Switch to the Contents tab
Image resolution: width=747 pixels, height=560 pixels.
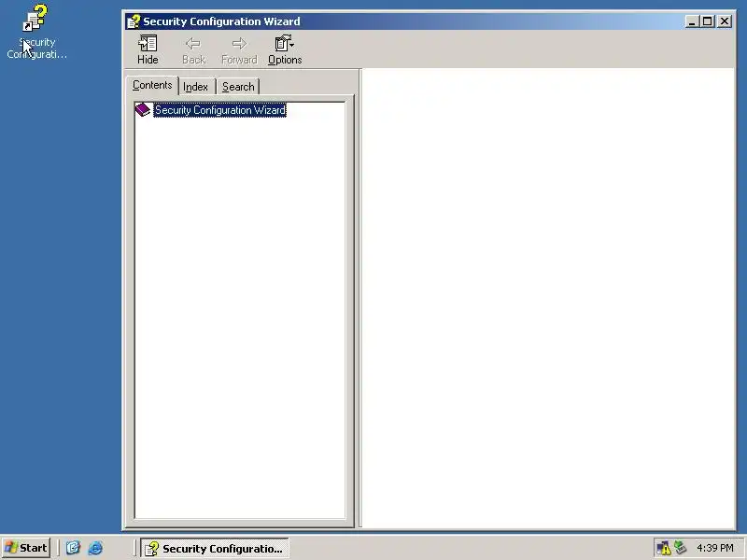point(152,85)
